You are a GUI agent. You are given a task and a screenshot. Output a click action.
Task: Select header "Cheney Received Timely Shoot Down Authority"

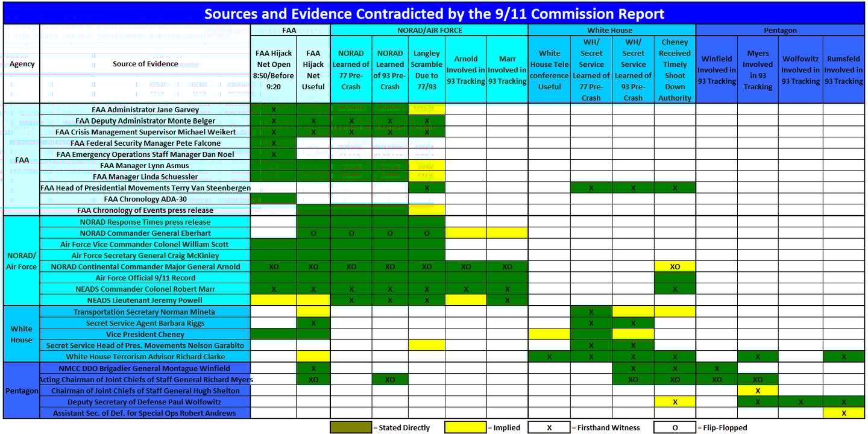(x=675, y=70)
